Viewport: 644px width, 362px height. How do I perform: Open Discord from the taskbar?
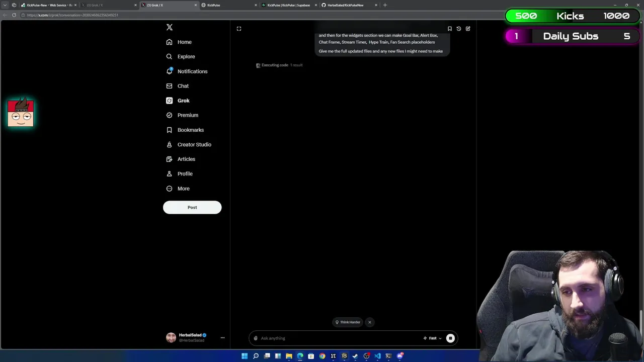point(399,356)
